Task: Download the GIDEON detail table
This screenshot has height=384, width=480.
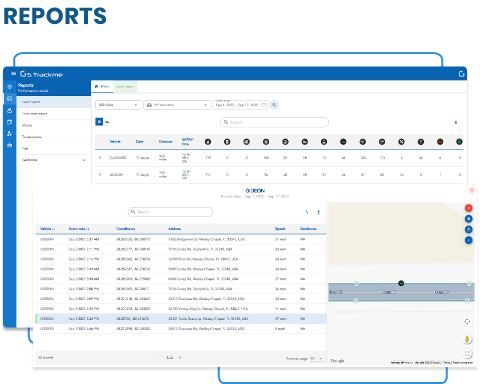Action: (318, 212)
